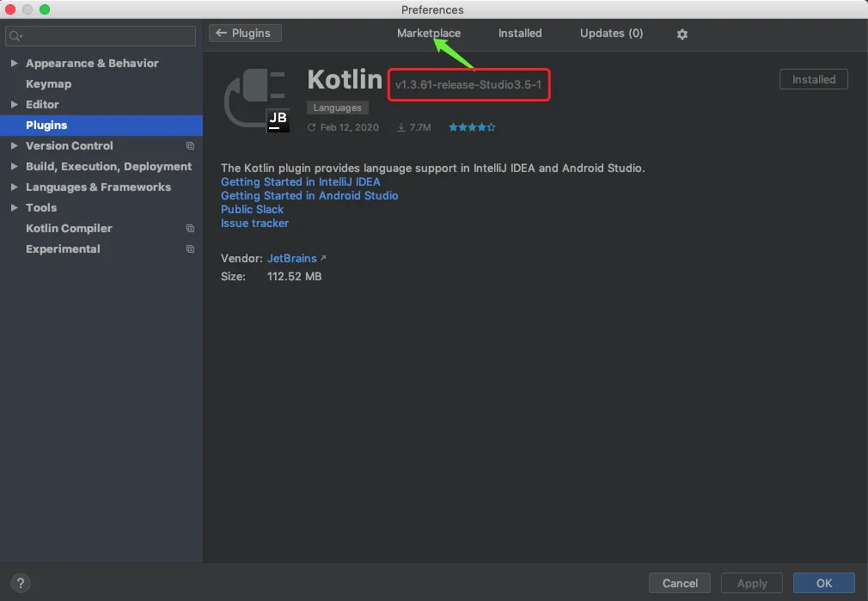Open the plugins settings gear menu
The width and height of the screenshot is (868, 601).
point(682,34)
